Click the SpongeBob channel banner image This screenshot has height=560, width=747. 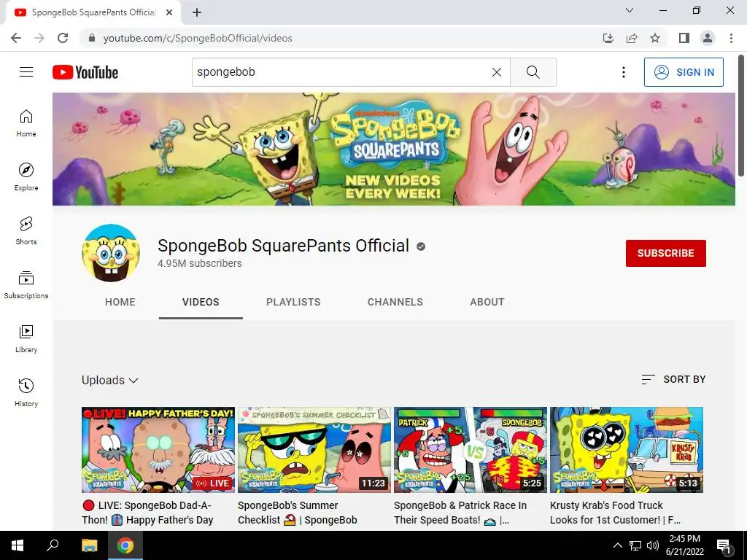tap(393, 149)
